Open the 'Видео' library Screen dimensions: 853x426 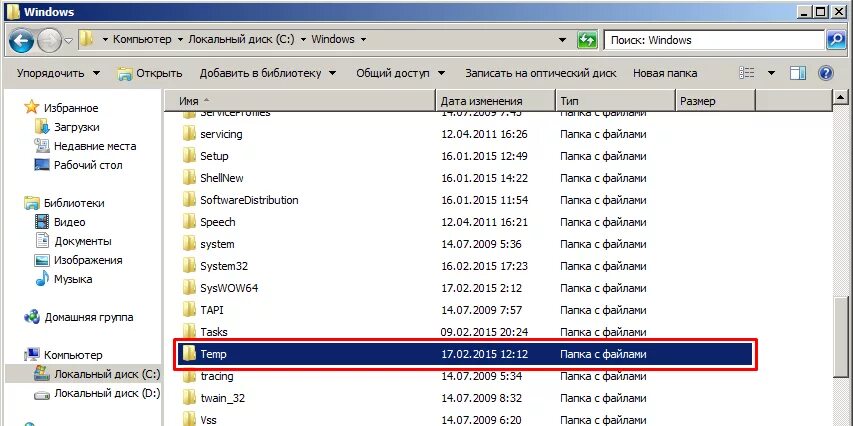tap(69, 222)
